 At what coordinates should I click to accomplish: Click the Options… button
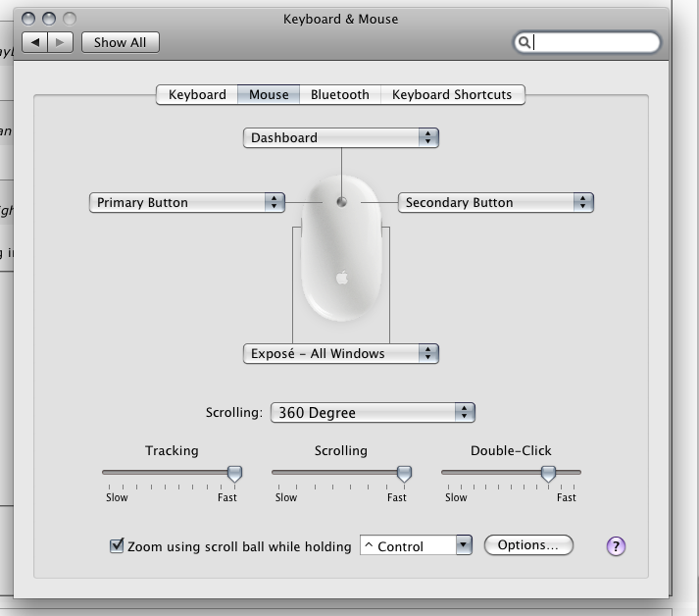click(528, 545)
